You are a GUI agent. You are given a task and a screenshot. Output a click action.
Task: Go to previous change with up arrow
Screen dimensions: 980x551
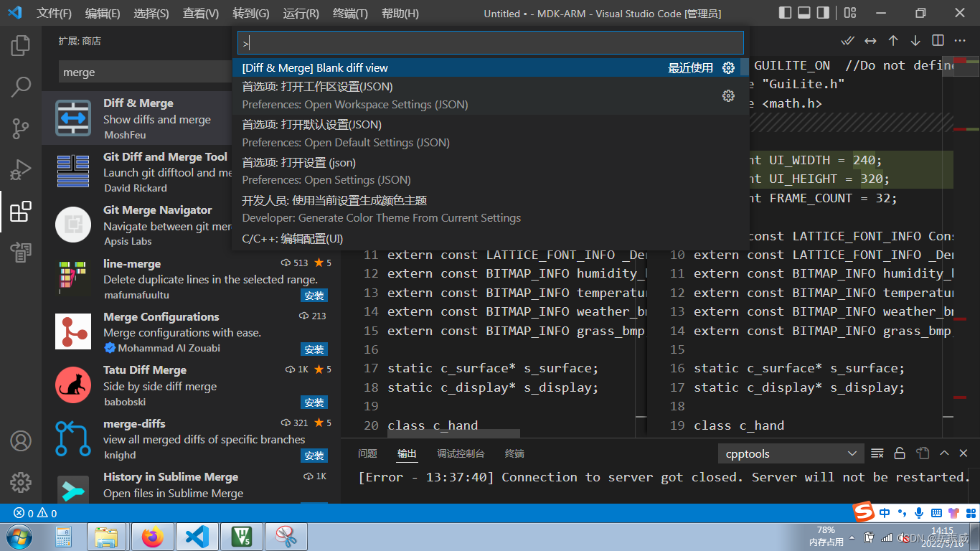coord(893,41)
